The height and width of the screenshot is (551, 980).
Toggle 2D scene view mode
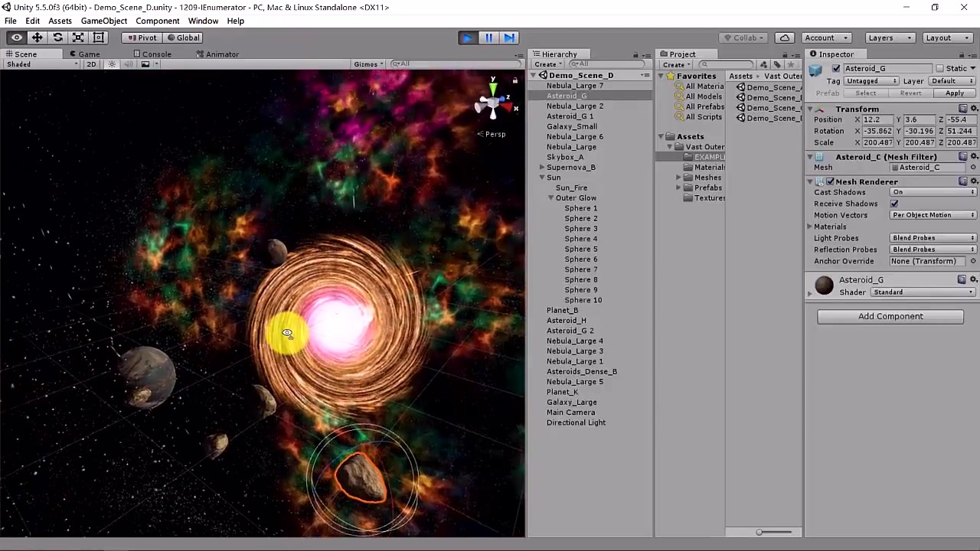(91, 64)
